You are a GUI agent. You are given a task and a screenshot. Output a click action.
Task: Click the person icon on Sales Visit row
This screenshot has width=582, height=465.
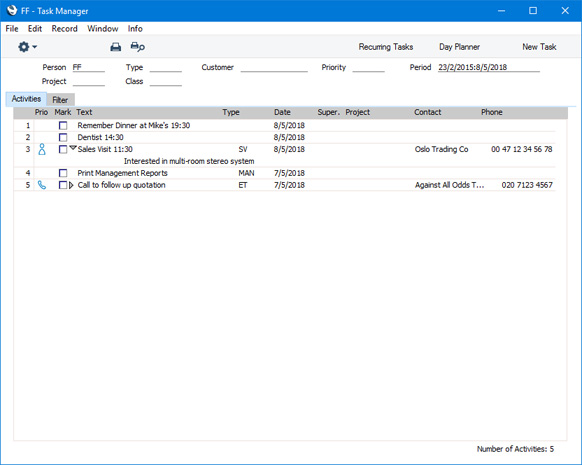(x=42, y=149)
